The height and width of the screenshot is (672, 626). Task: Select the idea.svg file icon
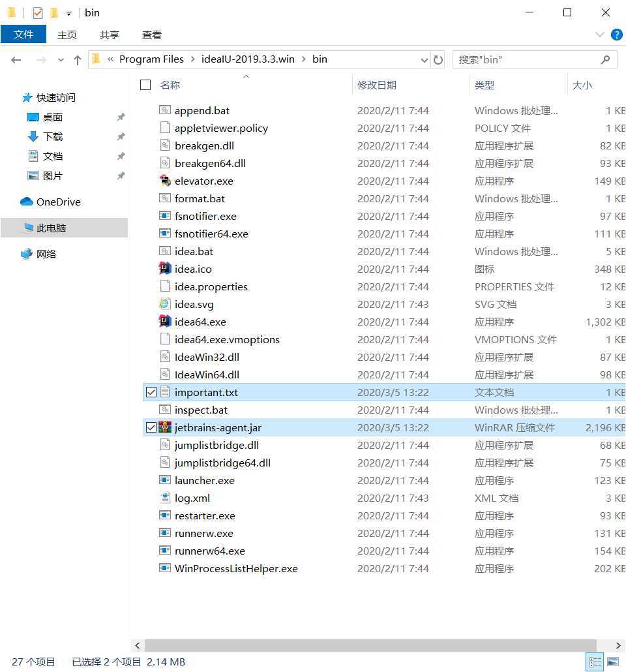(x=165, y=304)
